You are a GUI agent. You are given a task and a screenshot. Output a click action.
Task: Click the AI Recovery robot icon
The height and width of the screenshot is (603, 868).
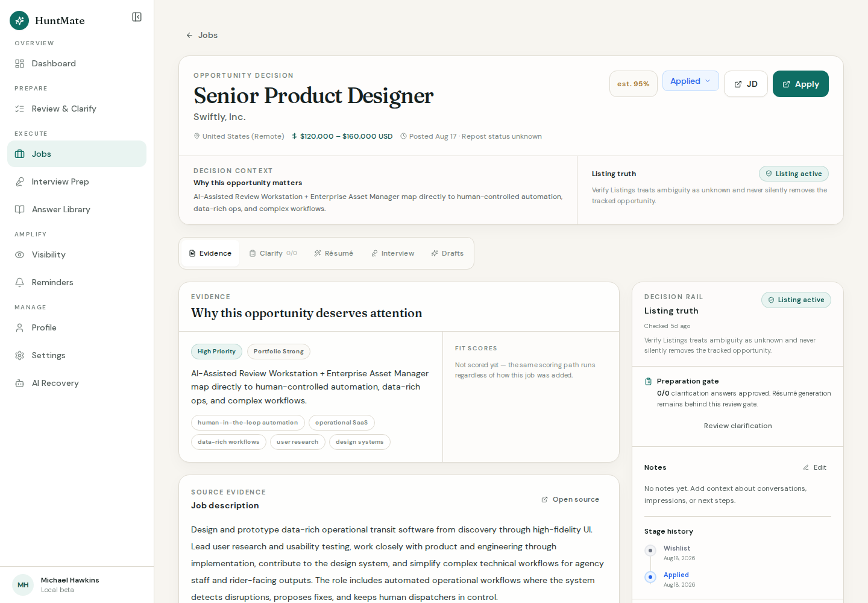[20, 383]
